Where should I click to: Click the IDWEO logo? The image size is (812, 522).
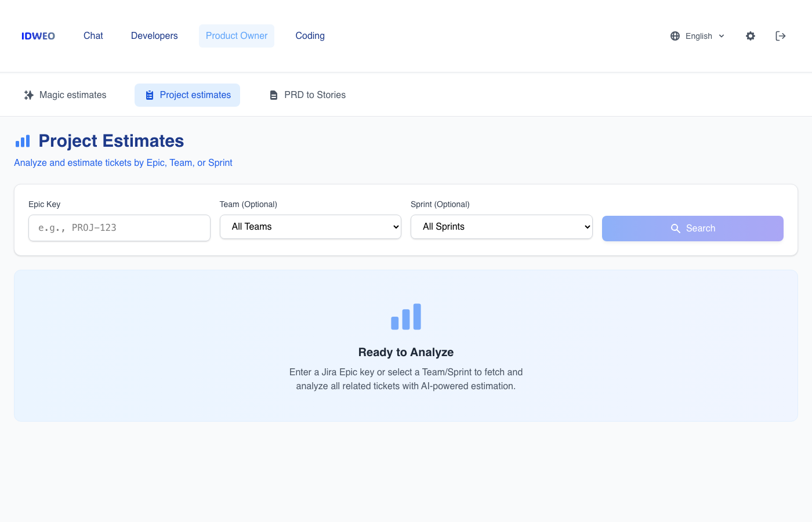(38, 35)
